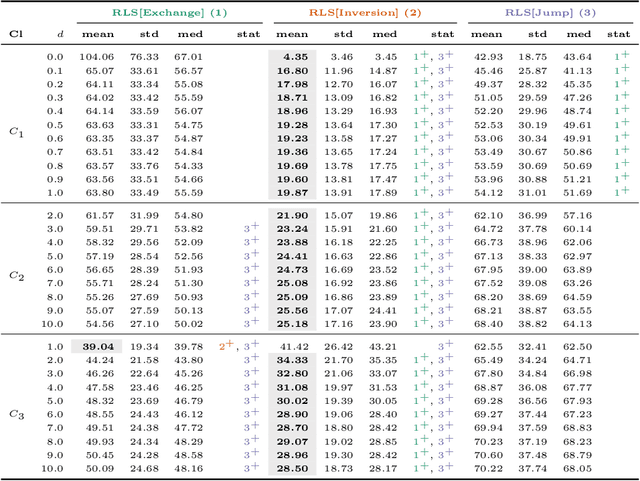Click the Cl column header
The image size is (640, 481).
(16, 33)
